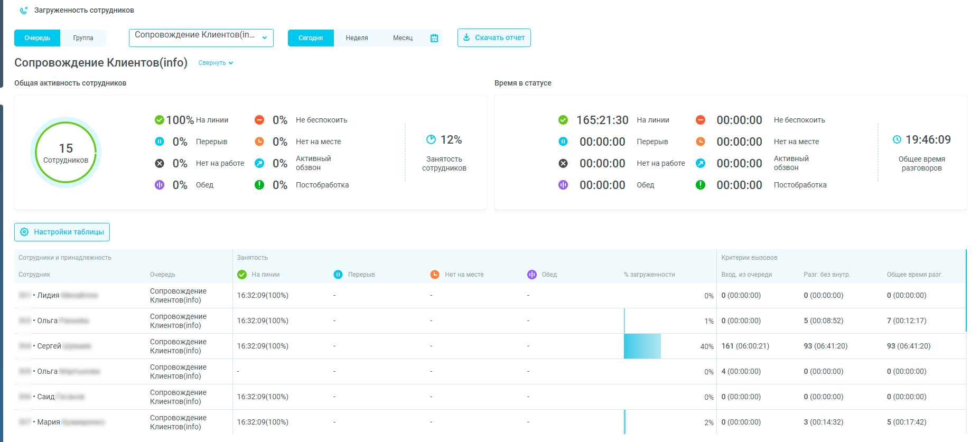Open the Сопровождение Клиентов queue dropdown
Viewport: 980px width, 442px height.
point(201,38)
